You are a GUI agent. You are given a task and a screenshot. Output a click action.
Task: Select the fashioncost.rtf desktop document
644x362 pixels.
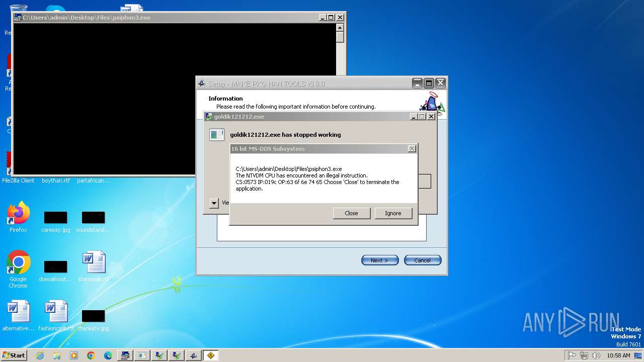pos(56,316)
